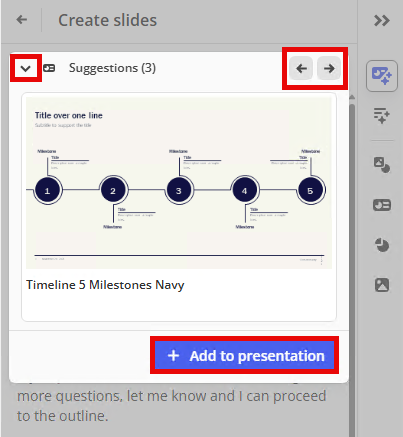Viewport: 403px width, 437px height.
Task: Open the text rewrite sparkle tool
Action: coord(382,115)
